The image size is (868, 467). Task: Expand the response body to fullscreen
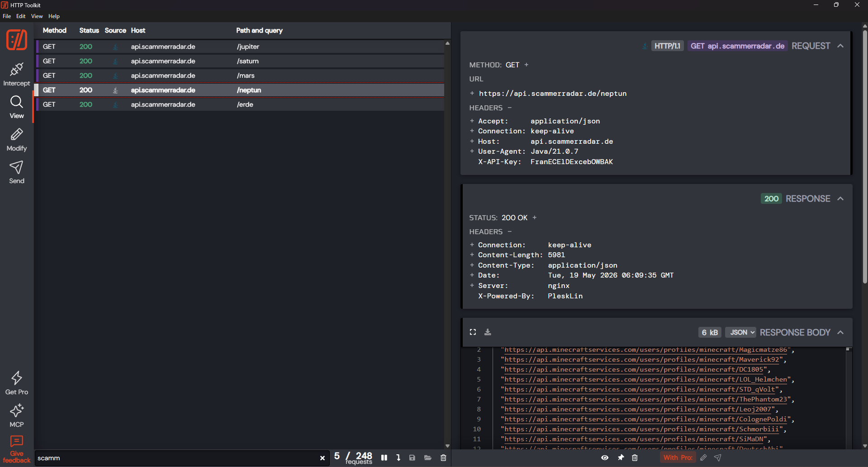tap(473, 332)
